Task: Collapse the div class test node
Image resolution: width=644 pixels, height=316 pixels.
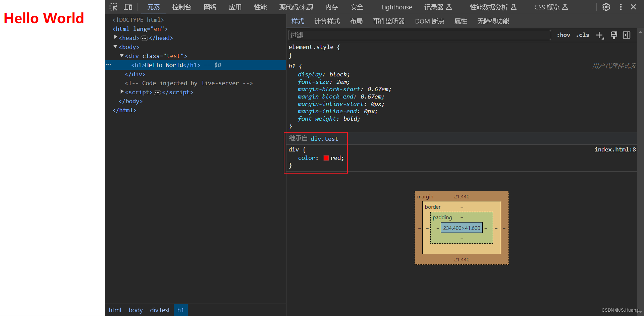Action: coord(122,56)
